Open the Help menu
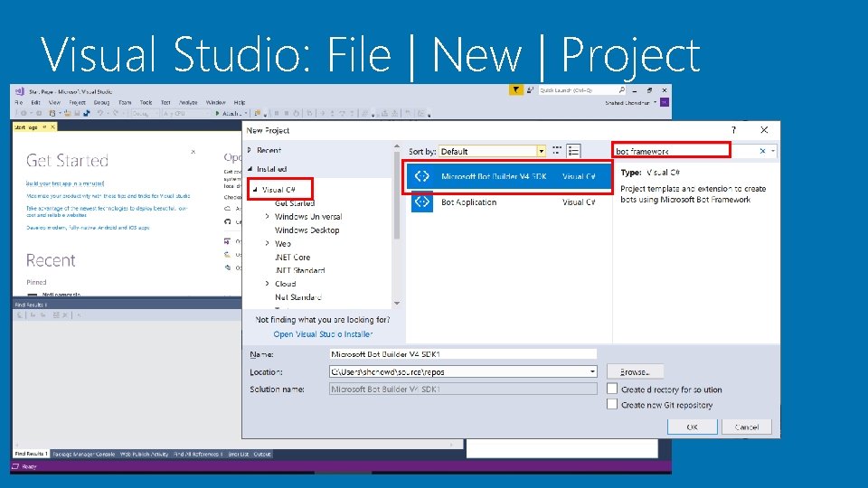 (239, 102)
